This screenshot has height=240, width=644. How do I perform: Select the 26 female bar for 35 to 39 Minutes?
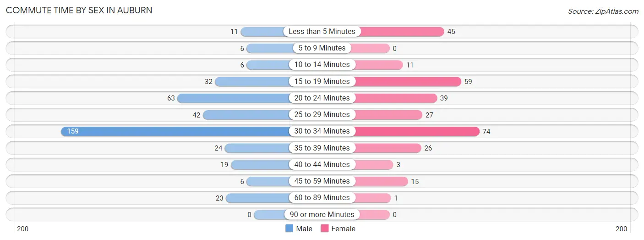[x=388, y=148]
